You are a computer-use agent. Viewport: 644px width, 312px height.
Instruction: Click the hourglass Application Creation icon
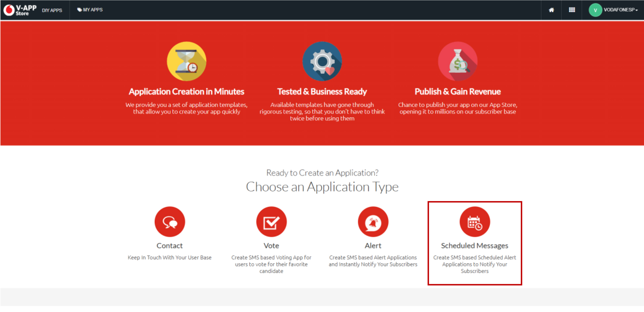[186, 61]
